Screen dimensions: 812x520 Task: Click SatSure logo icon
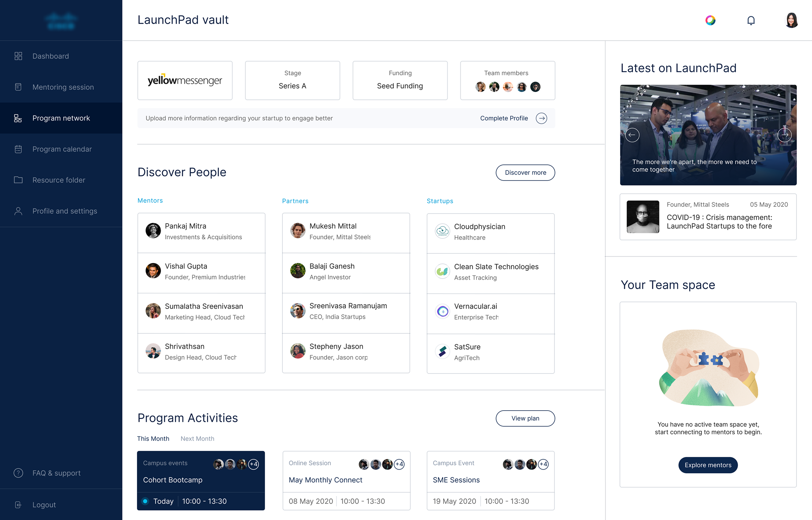(442, 351)
